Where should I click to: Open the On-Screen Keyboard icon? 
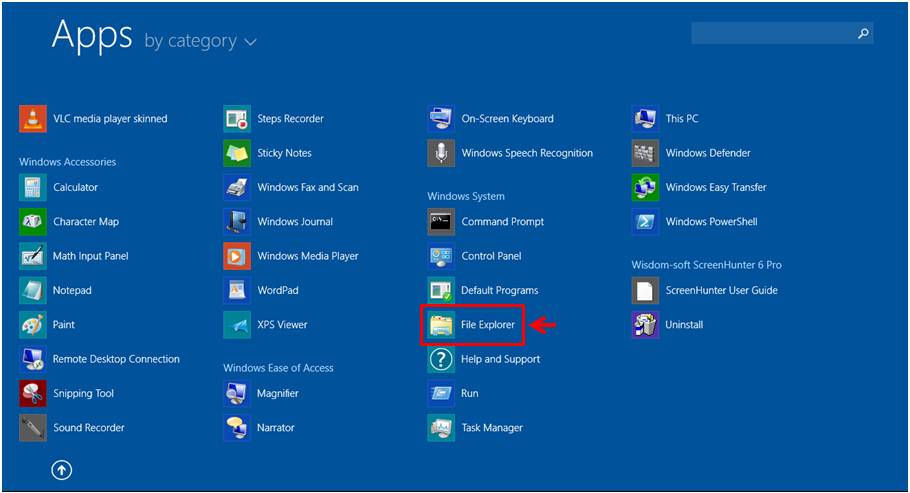(441, 118)
